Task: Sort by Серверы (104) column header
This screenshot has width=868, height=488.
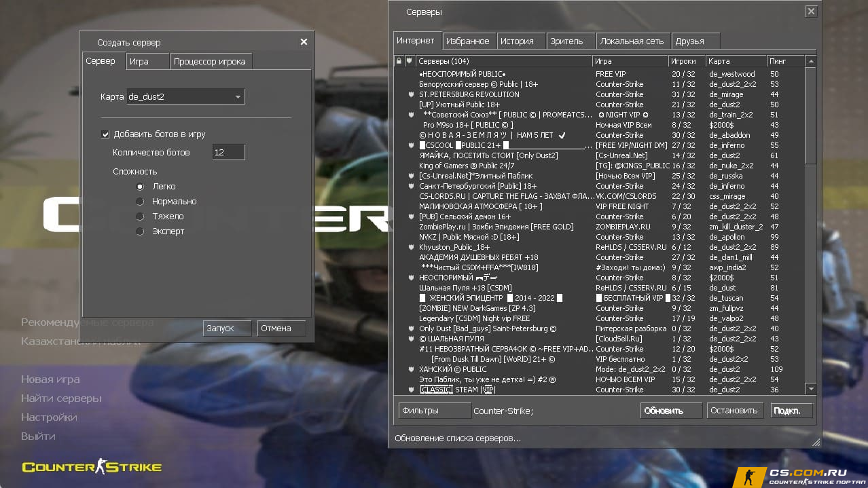Action: coord(503,61)
